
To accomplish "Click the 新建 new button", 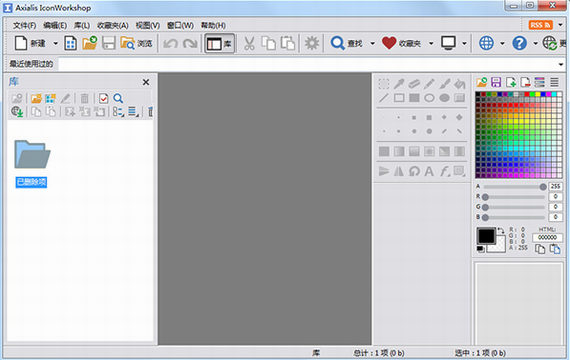I will 31,43.
